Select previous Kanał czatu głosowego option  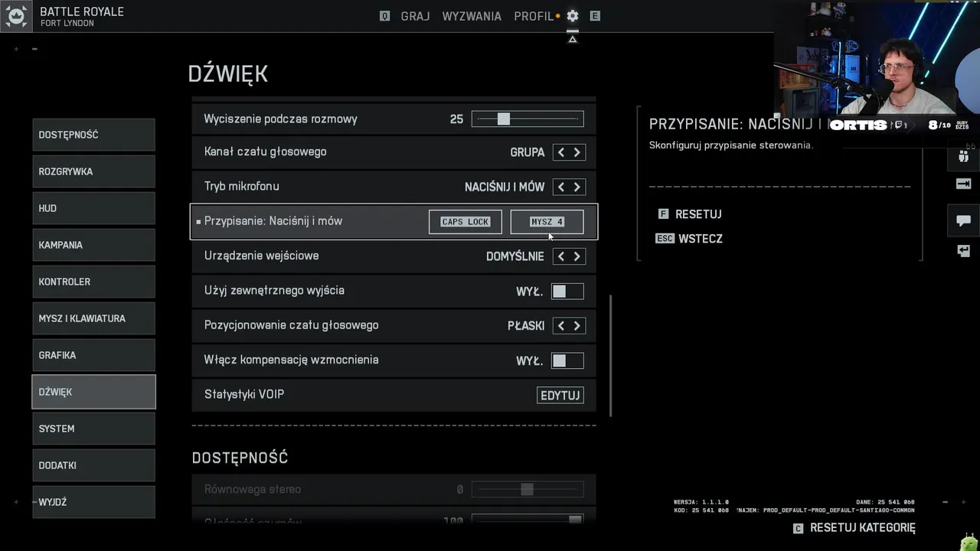click(561, 152)
